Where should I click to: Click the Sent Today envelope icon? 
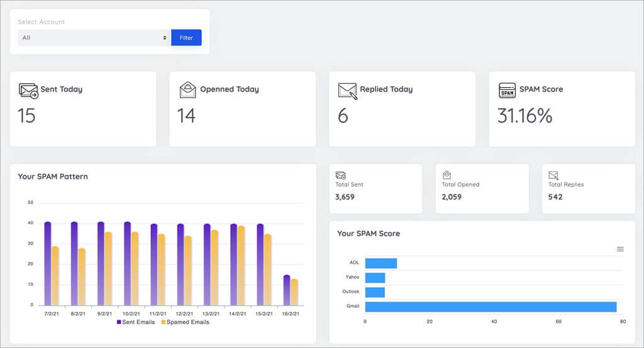[28, 90]
